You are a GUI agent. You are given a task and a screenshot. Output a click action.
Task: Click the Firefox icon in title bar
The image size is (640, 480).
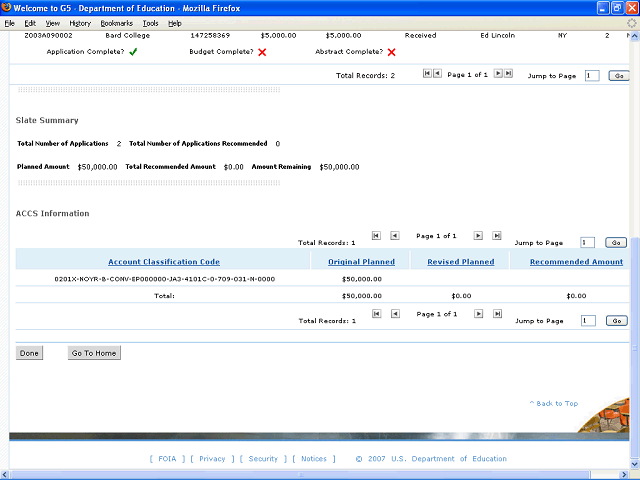pyautogui.click(x=7, y=8)
